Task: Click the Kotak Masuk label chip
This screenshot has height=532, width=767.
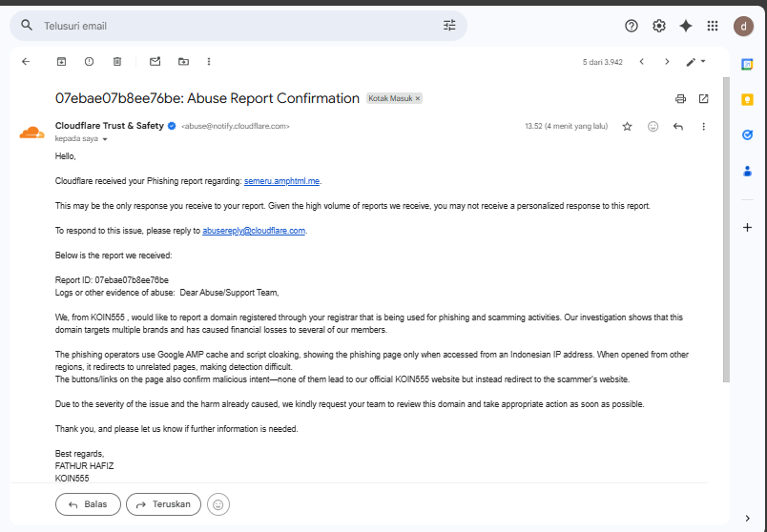Action: pos(390,99)
